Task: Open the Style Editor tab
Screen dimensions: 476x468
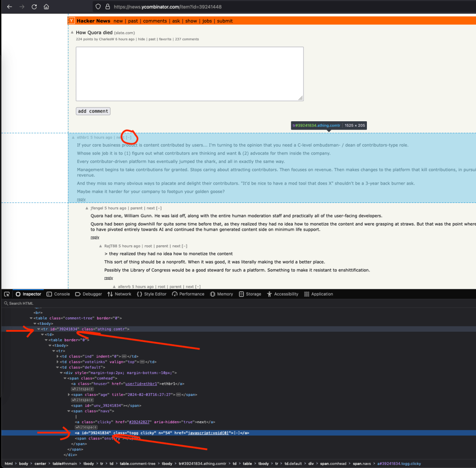Action: tap(152, 294)
